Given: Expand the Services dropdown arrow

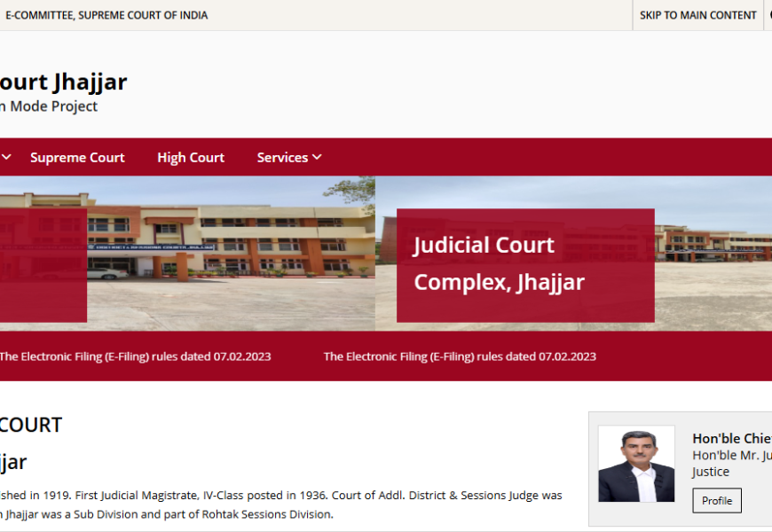Looking at the screenshot, I should pos(317,157).
